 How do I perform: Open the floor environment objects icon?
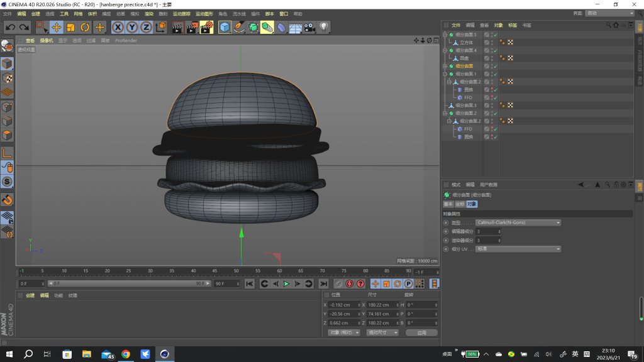coord(296,28)
